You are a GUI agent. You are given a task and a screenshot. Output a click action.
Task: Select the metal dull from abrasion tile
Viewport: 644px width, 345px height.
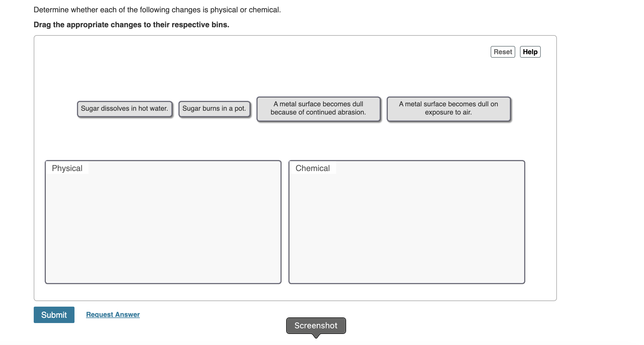pyautogui.click(x=318, y=108)
